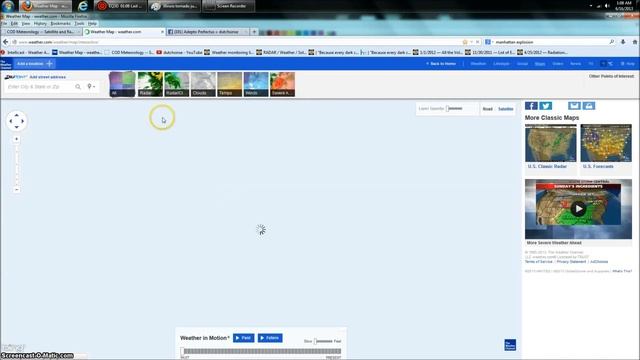Click the weather in motion timeline bar
The width and height of the screenshot is (640, 360).
coord(262,351)
